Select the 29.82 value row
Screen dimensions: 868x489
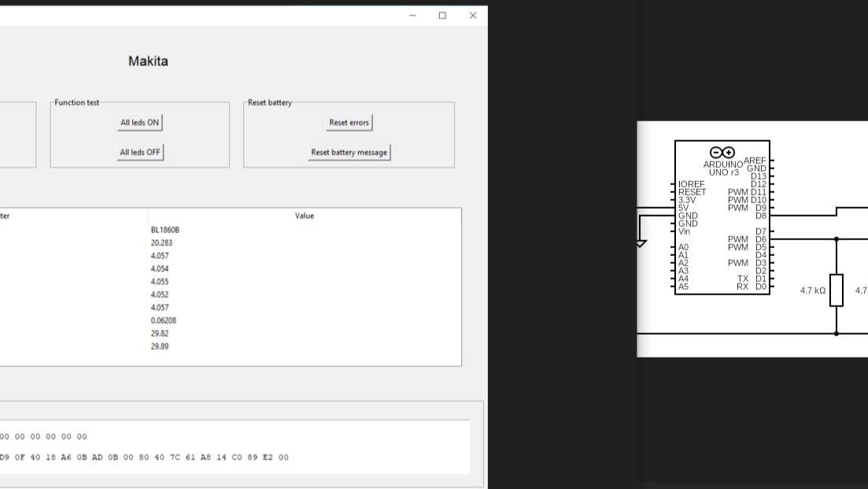point(230,333)
